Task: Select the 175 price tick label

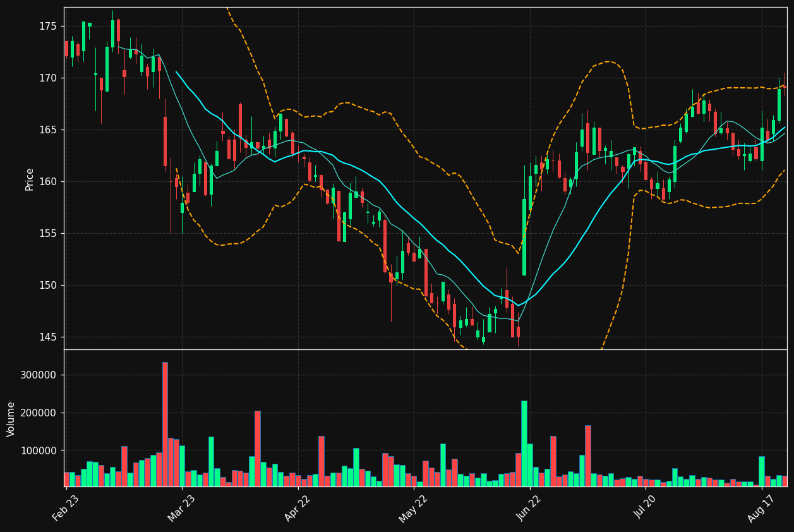Action: coord(47,26)
